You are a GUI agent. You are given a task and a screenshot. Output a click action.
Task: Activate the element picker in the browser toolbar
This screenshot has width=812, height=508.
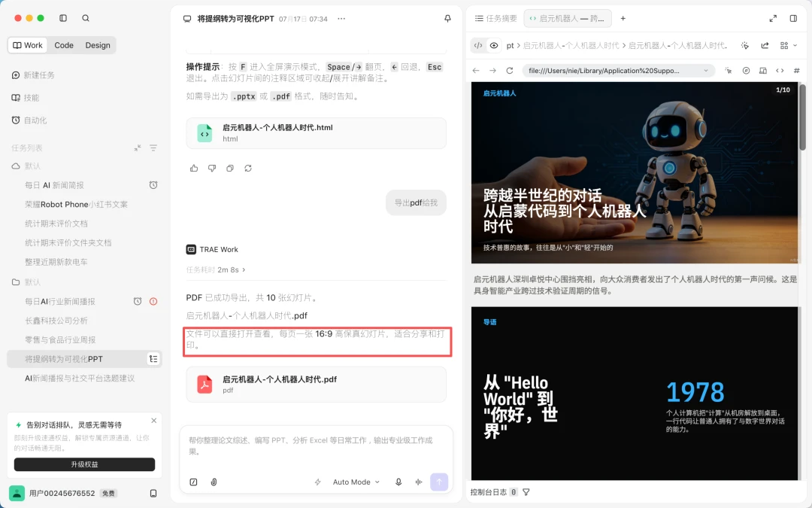[728, 71]
